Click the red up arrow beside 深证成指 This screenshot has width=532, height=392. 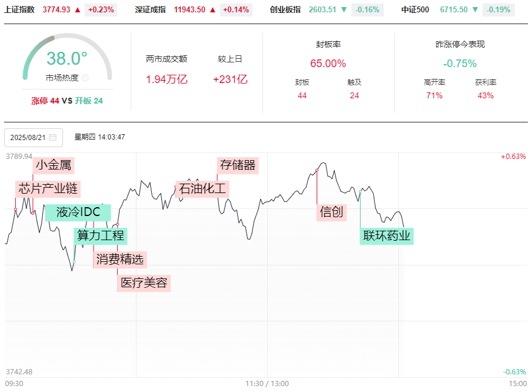[212, 9]
